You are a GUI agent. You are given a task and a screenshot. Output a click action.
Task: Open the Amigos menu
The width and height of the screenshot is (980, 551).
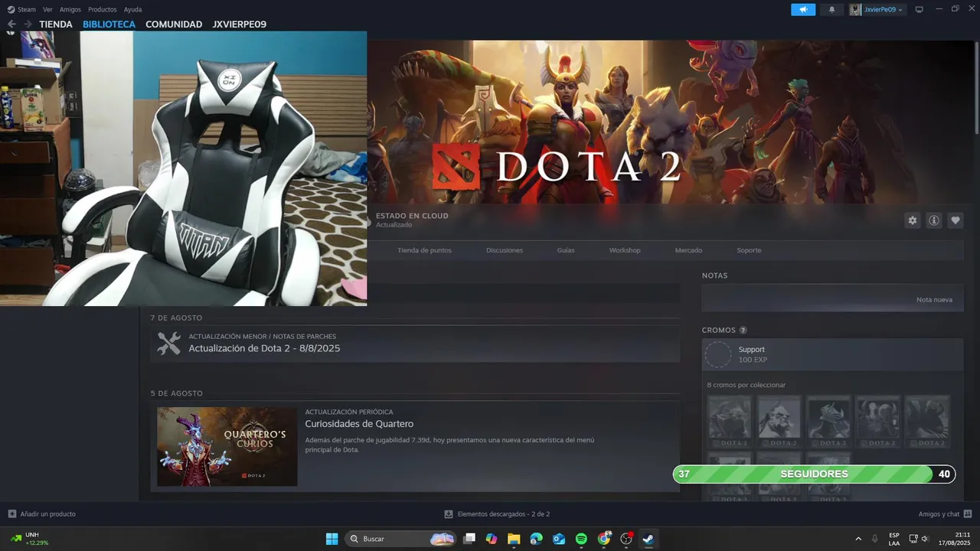coord(70,9)
